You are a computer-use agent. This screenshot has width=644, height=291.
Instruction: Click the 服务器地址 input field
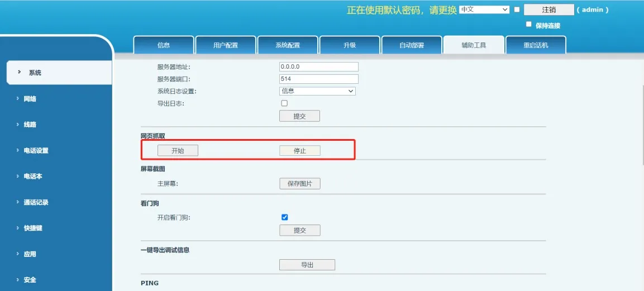(x=319, y=66)
